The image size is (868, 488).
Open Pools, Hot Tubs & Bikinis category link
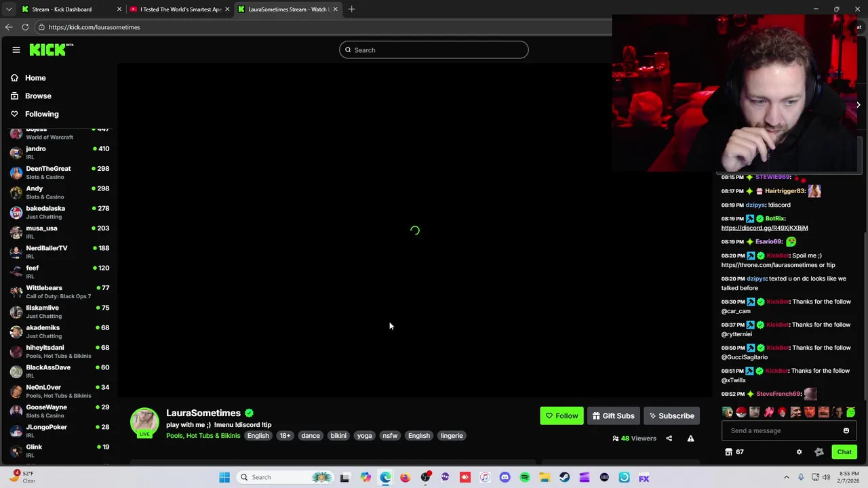[203, 436]
